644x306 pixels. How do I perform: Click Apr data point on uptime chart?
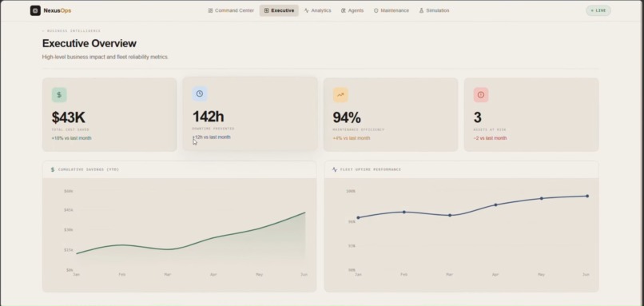pos(495,205)
